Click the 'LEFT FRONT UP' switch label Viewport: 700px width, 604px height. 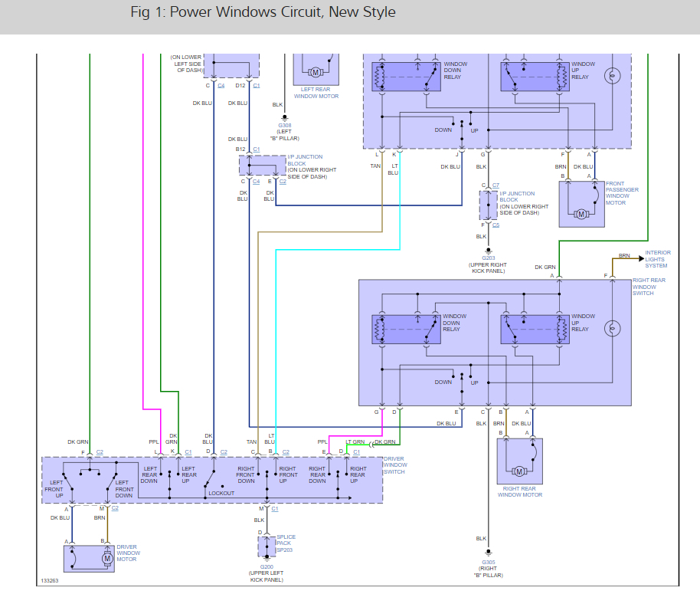[54, 489]
